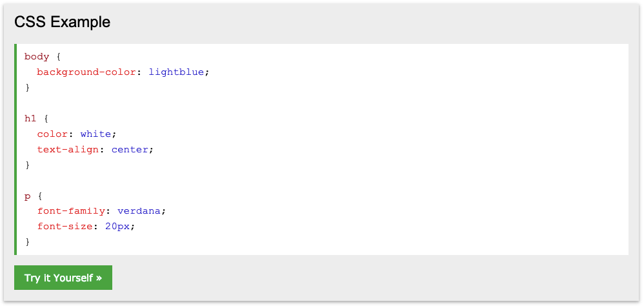This screenshot has height=306, width=644.
Task: Click the center value
Action: click(x=130, y=150)
